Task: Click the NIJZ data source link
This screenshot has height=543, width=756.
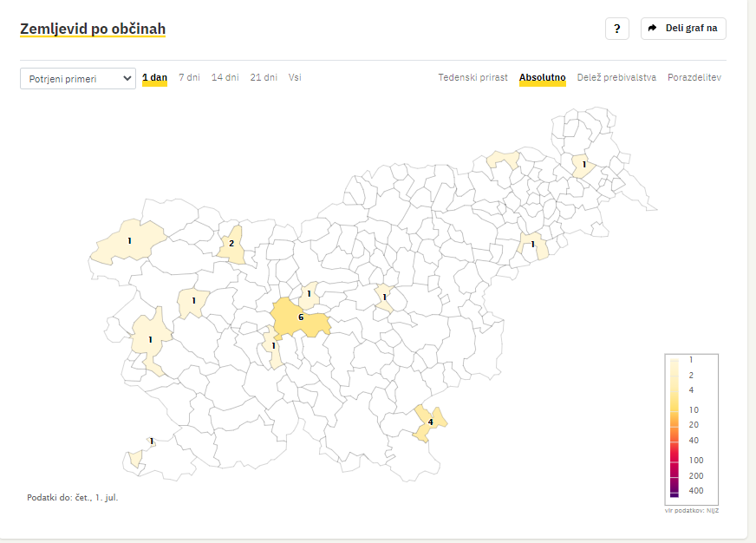Action: (711, 510)
